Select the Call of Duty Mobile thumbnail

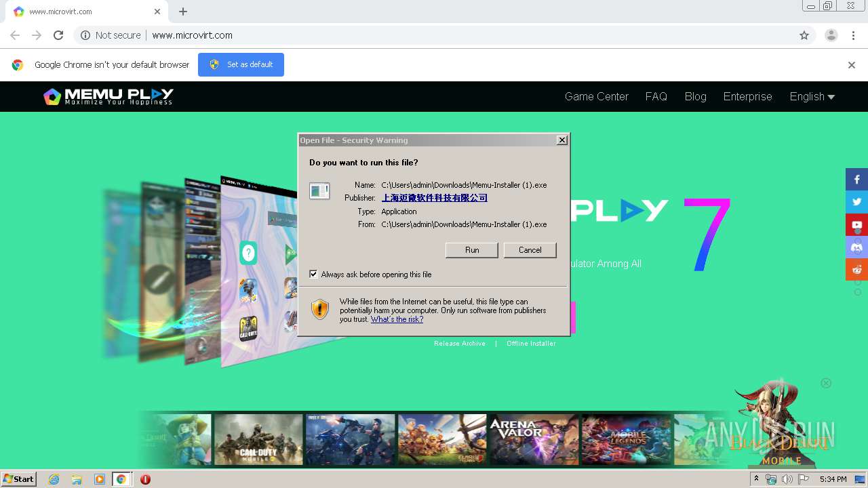click(258, 439)
